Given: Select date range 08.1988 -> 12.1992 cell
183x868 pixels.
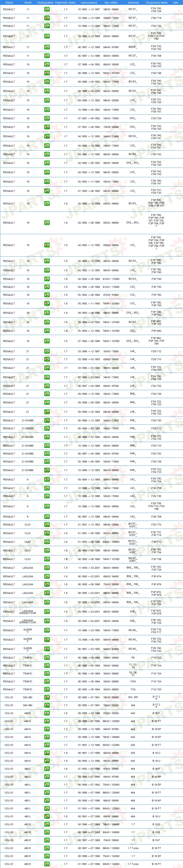Looking at the screenshot, I should click(89, 73).
